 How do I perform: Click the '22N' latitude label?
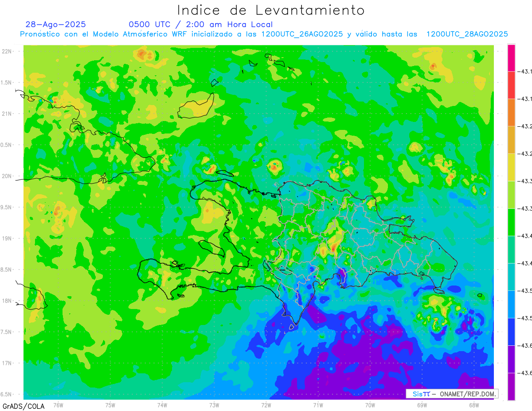point(7,51)
